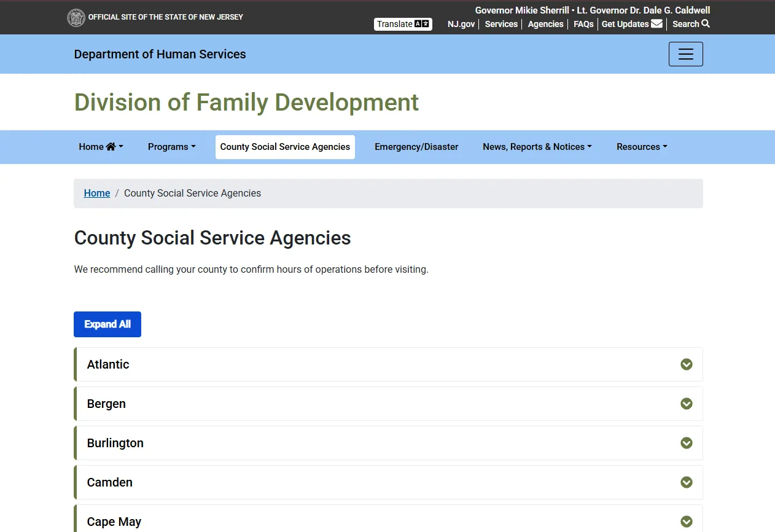Open the FAQs link

pos(583,24)
